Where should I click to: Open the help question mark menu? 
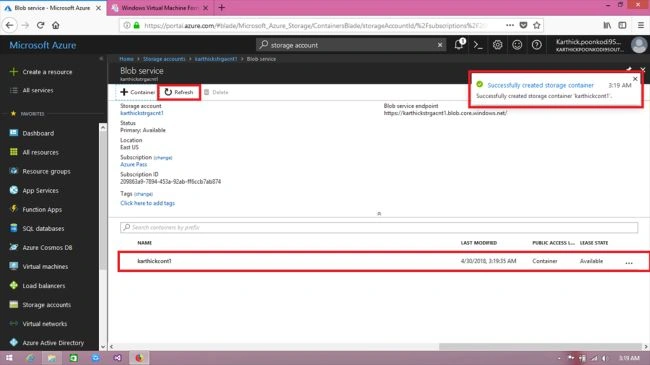(536, 45)
